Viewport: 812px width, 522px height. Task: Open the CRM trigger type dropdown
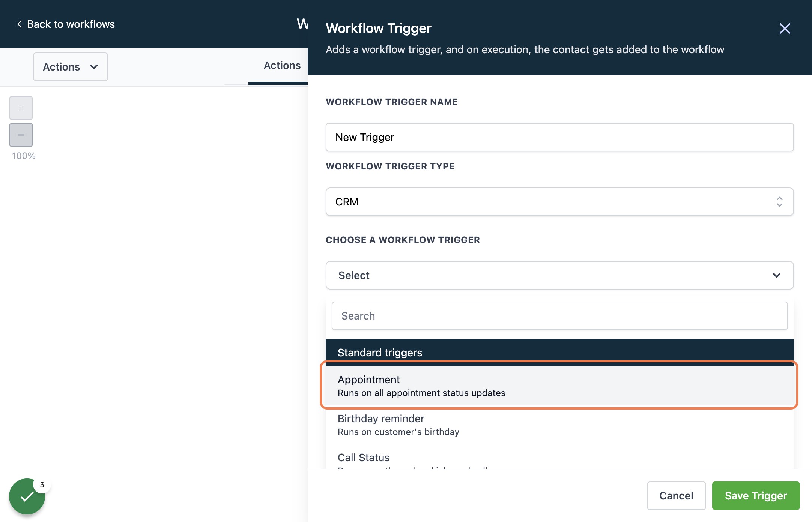pyautogui.click(x=559, y=202)
